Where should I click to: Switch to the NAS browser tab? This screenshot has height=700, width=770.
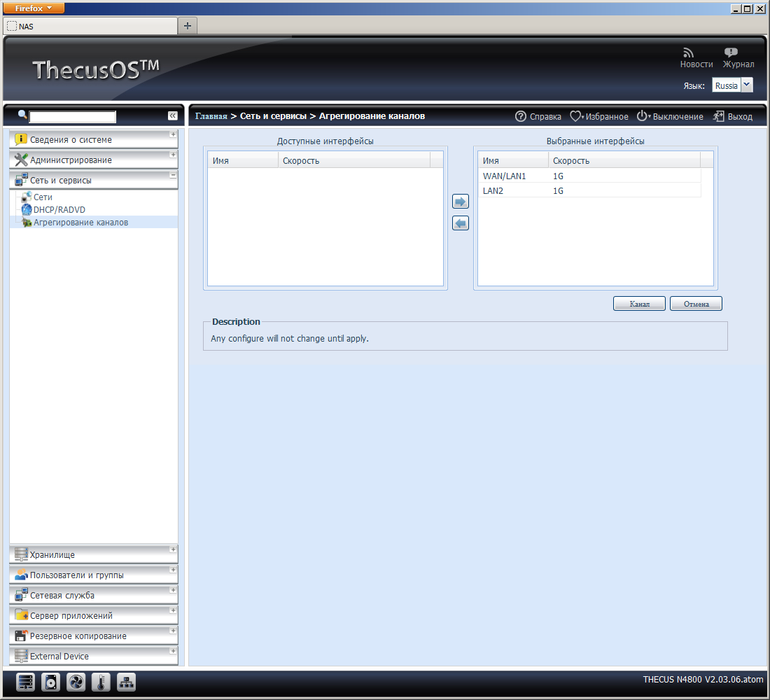[91, 26]
